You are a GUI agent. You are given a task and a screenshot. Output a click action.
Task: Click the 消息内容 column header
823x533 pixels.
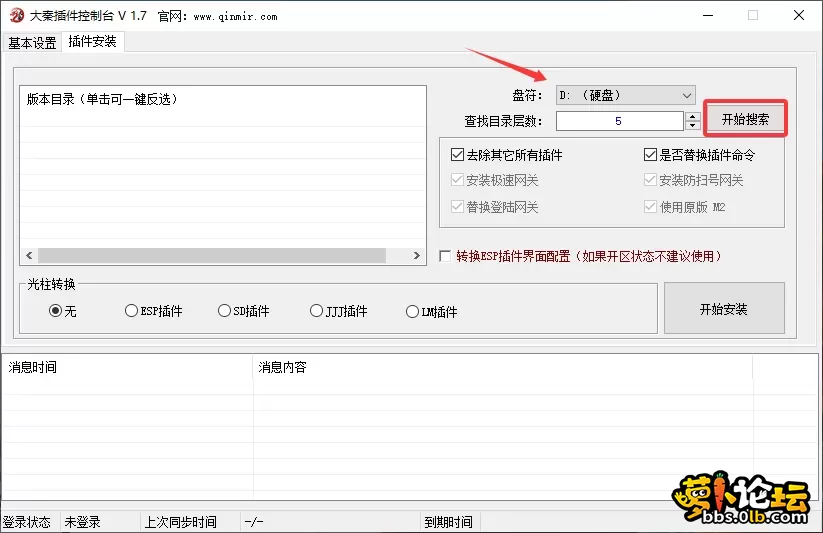pos(502,367)
